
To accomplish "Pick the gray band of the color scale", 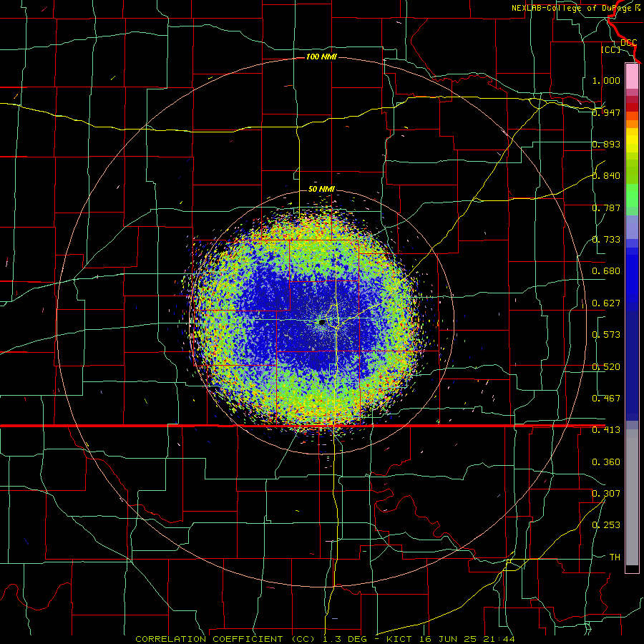I will click(x=632, y=497).
